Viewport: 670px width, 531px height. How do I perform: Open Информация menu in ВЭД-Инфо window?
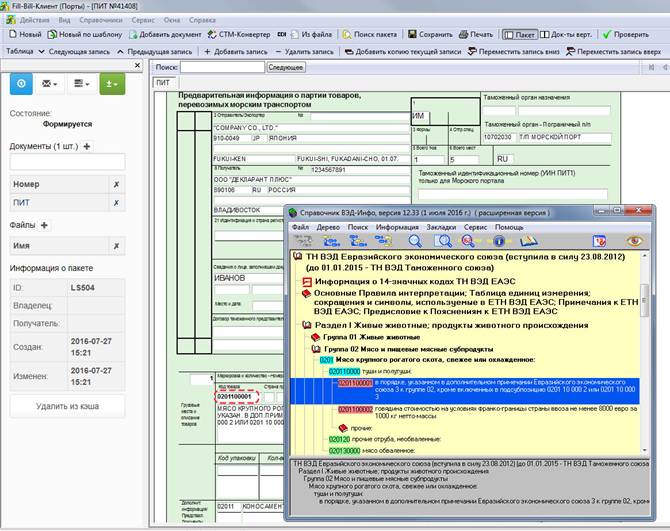tap(397, 227)
